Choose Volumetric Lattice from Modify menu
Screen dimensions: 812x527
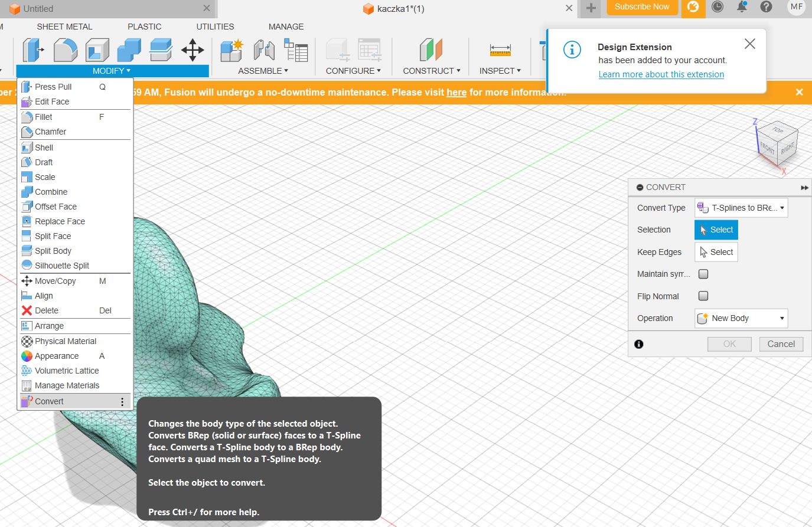pyautogui.click(x=75, y=371)
